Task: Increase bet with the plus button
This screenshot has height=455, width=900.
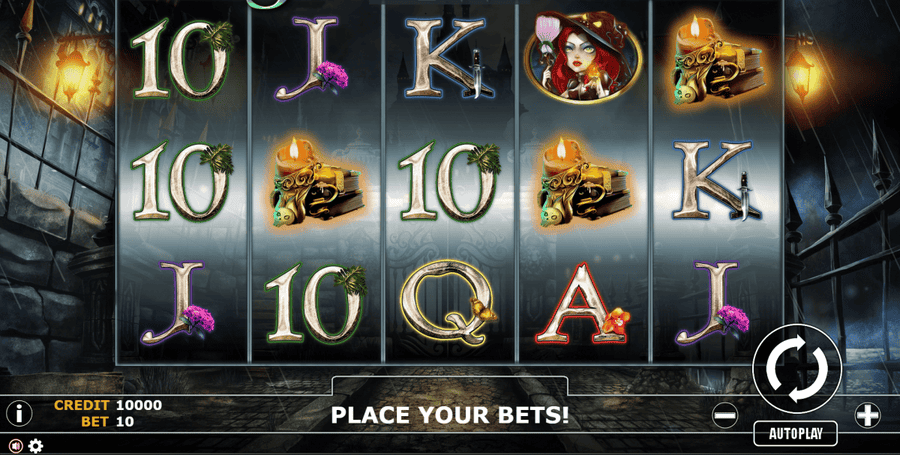Action: coord(867,415)
